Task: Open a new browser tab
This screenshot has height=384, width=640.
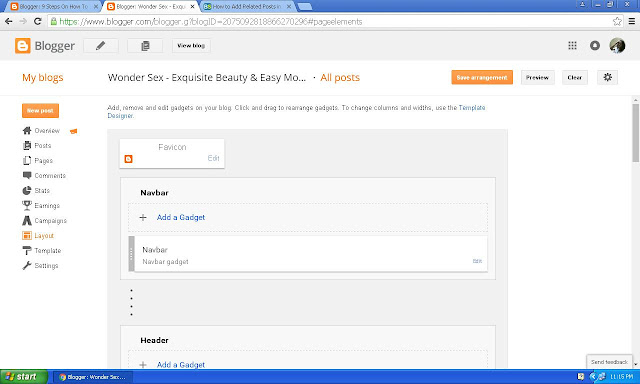Action: click(304, 7)
